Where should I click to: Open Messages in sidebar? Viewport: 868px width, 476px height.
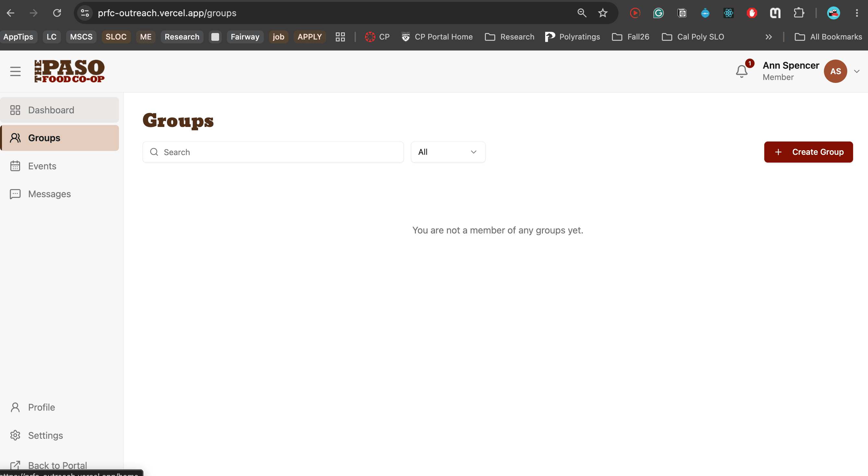pyautogui.click(x=60, y=194)
